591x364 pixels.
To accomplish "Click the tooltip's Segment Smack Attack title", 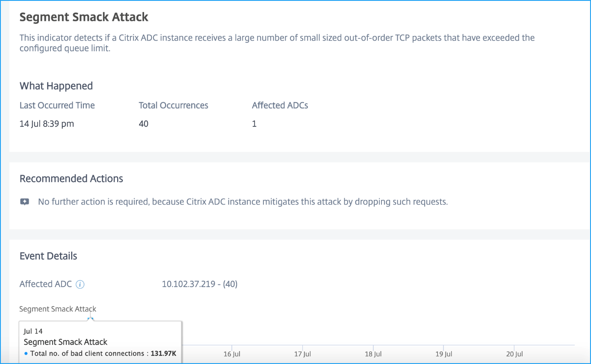I will coord(65,342).
